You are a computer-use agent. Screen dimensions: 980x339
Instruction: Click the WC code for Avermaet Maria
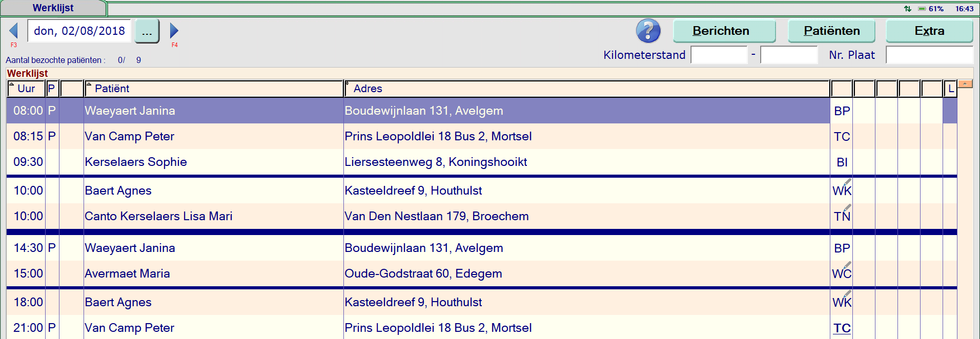(842, 273)
